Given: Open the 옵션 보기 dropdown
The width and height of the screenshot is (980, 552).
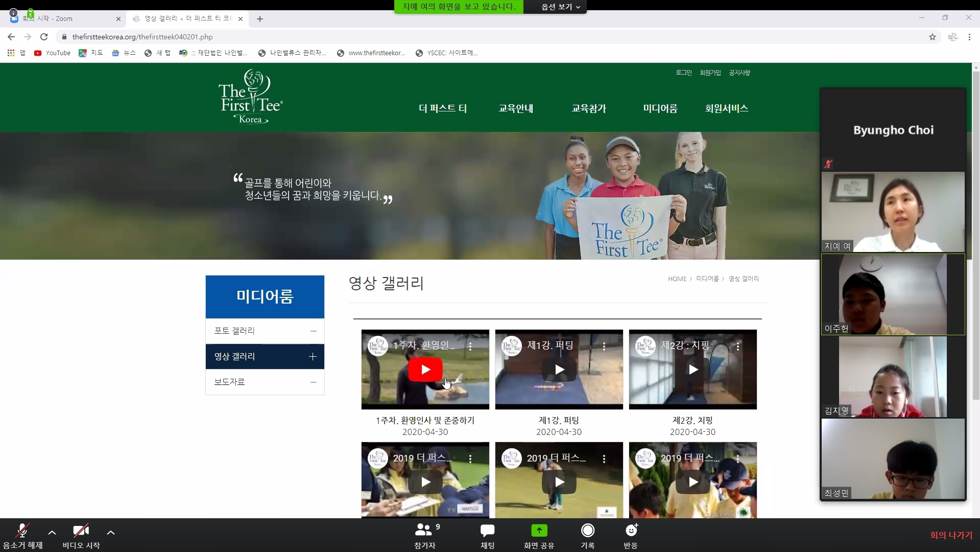Looking at the screenshot, I should point(560,7).
